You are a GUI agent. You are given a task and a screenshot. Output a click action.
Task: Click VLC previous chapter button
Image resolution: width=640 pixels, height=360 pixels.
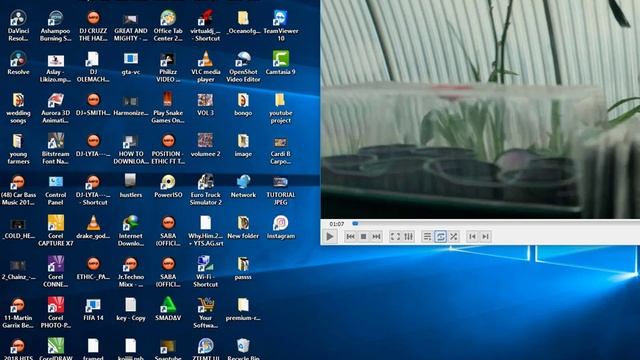tap(472, 236)
